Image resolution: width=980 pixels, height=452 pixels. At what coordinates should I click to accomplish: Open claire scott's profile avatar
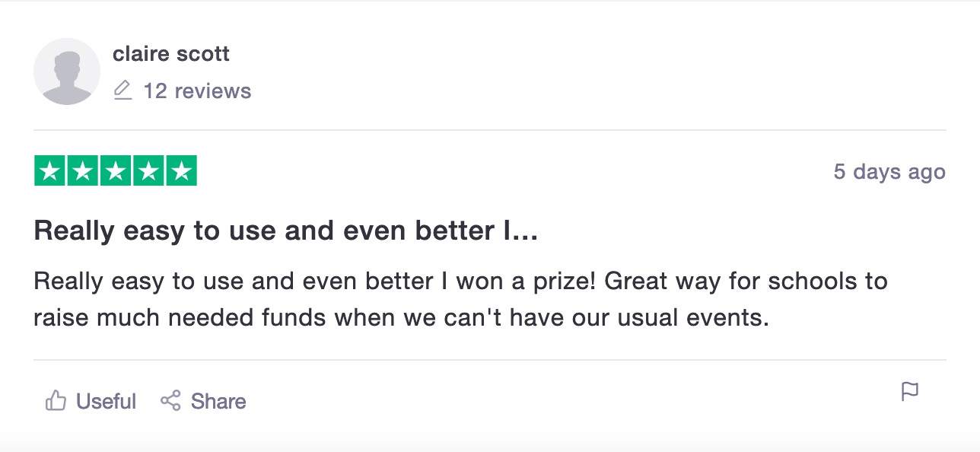coord(67,72)
